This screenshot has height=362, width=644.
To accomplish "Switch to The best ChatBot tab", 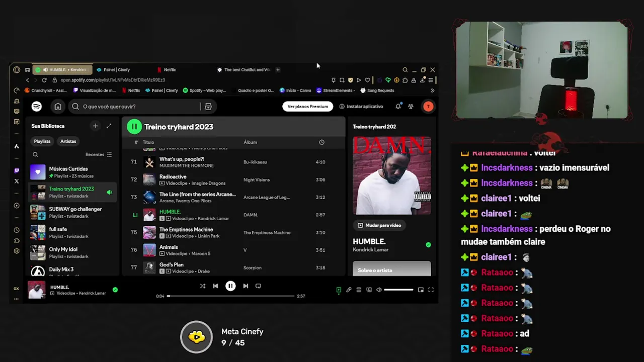I will (244, 70).
